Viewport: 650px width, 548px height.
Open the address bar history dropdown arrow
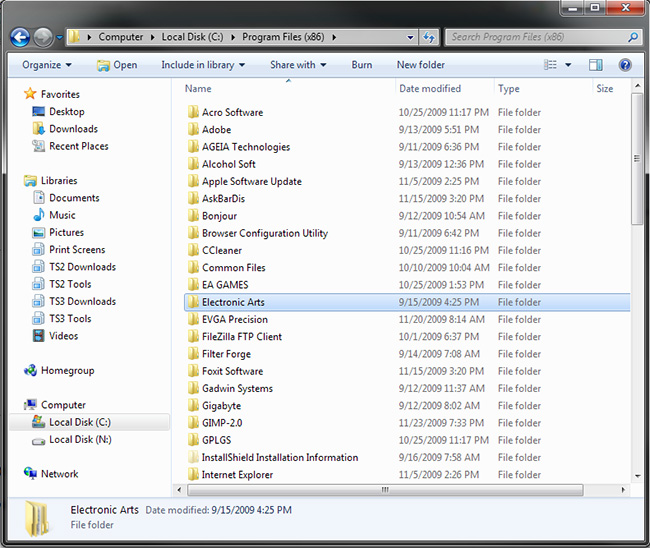410,37
